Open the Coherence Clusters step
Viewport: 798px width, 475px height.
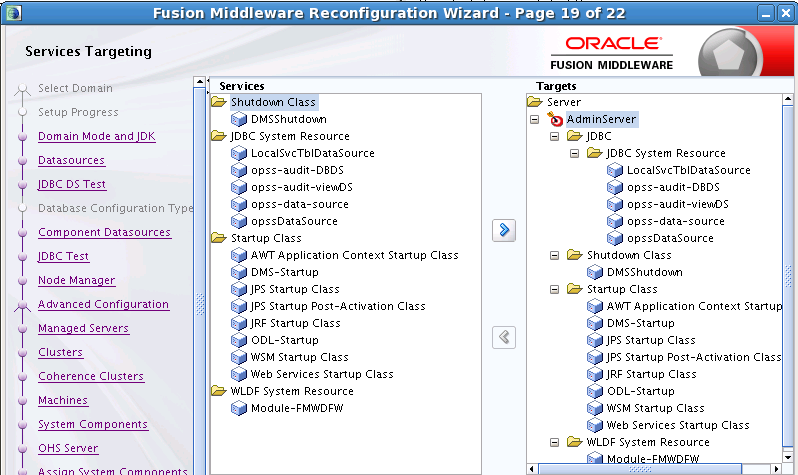click(91, 376)
